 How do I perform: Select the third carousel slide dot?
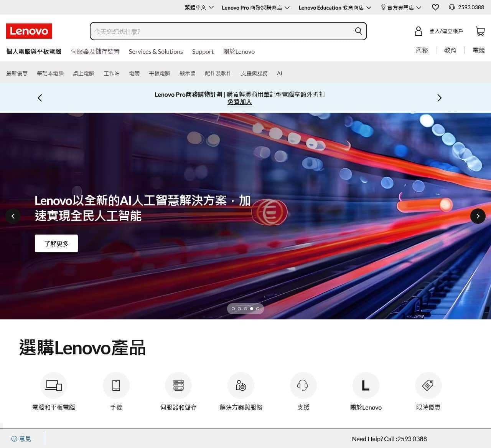coord(245,309)
